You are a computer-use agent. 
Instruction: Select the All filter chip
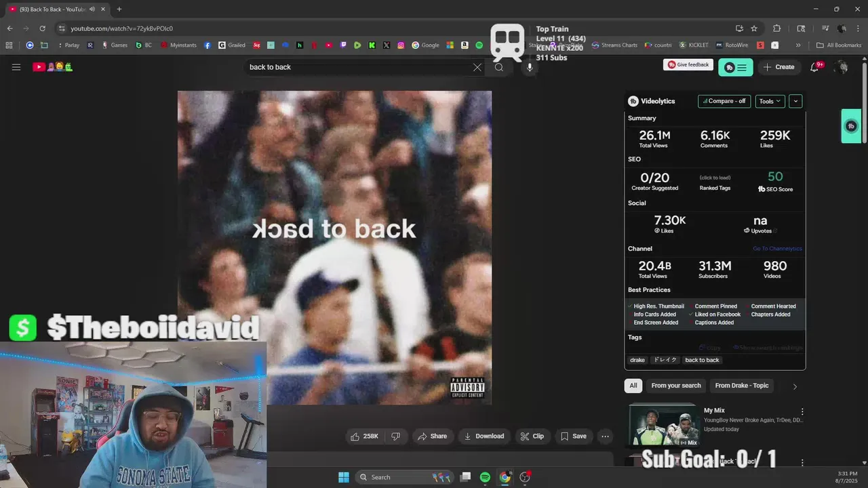pos(633,386)
